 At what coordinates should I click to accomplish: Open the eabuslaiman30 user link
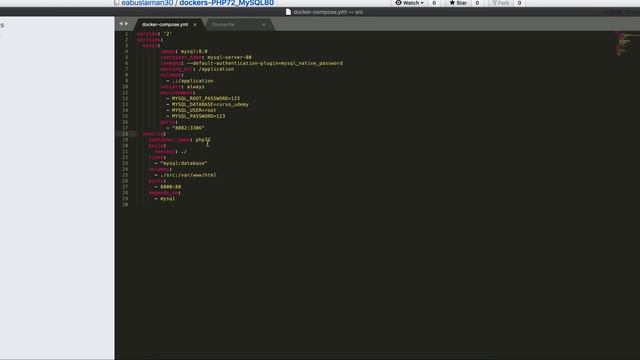point(147,3)
